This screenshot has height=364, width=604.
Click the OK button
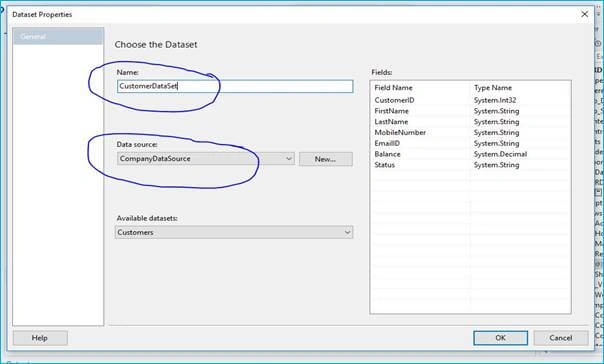click(500, 338)
